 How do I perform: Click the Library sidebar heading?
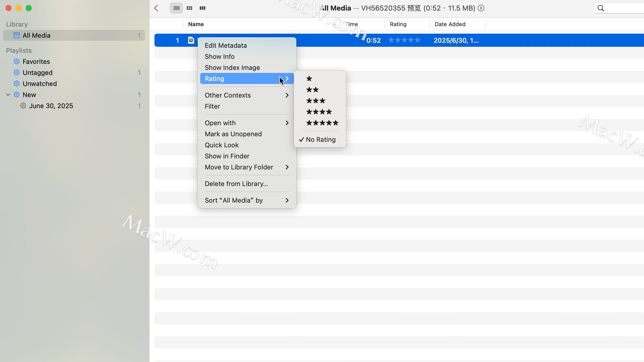pos(17,24)
